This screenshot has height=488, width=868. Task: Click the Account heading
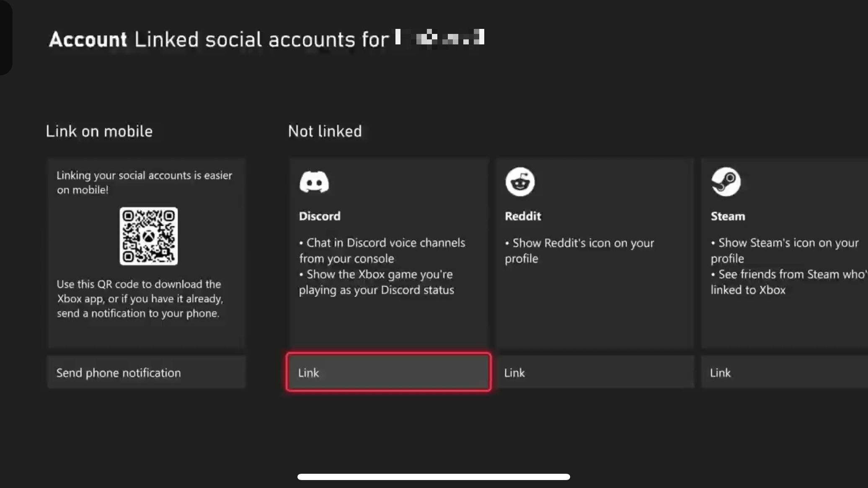click(88, 39)
